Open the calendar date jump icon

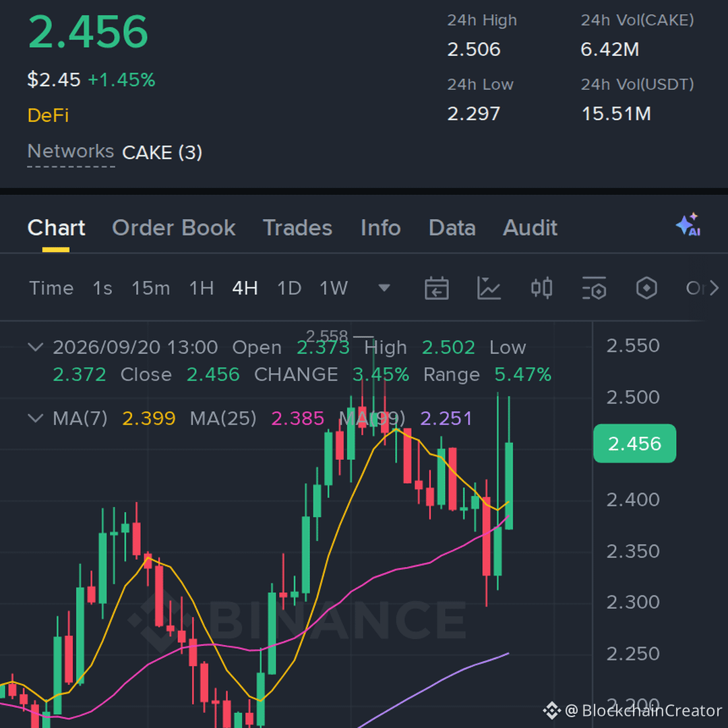tap(436, 289)
